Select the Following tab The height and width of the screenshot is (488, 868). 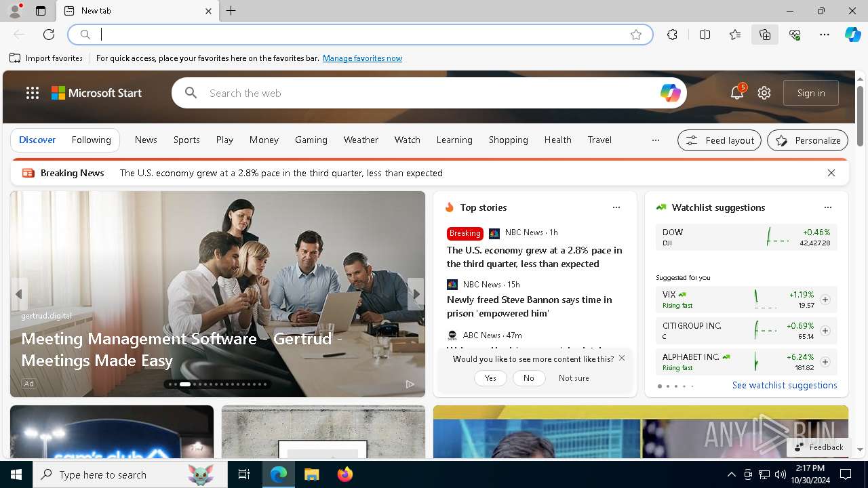(91, 140)
